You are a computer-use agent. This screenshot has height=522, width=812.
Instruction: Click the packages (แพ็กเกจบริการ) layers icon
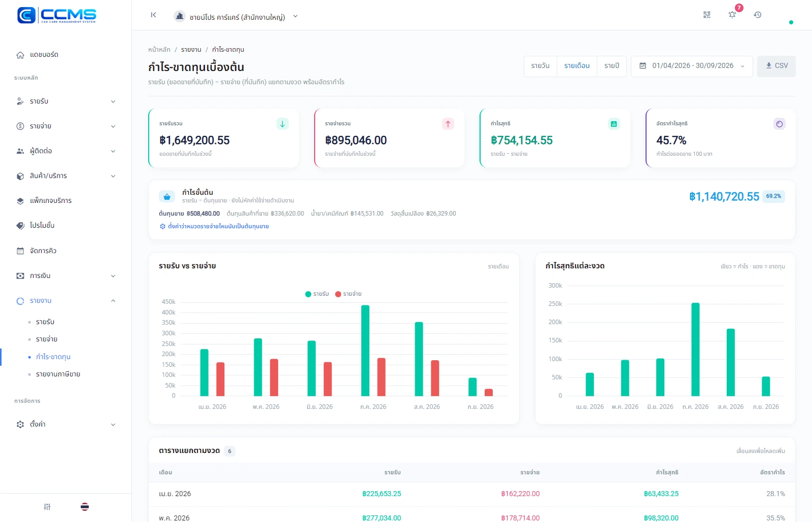pyautogui.click(x=20, y=201)
